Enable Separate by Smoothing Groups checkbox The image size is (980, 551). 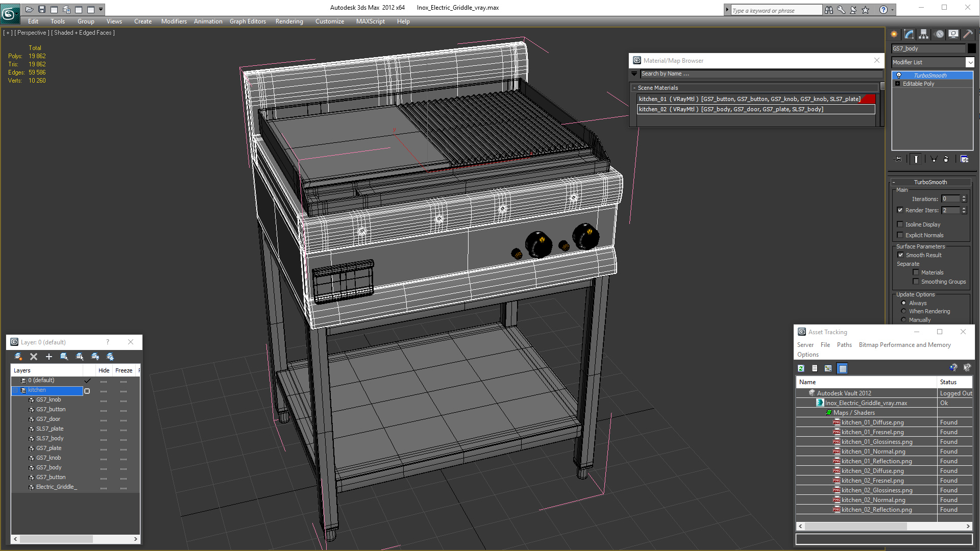tap(916, 281)
